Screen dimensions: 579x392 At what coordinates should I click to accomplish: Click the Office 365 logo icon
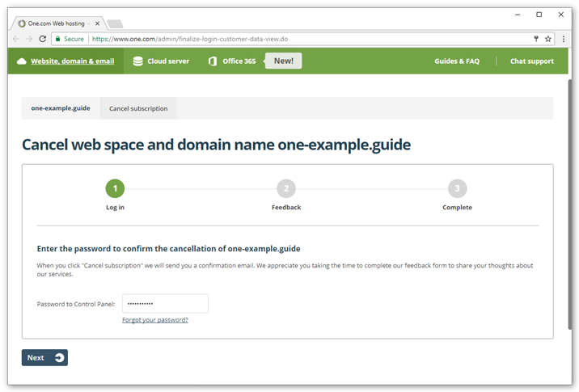pyautogui.click(x=213, y=61)
